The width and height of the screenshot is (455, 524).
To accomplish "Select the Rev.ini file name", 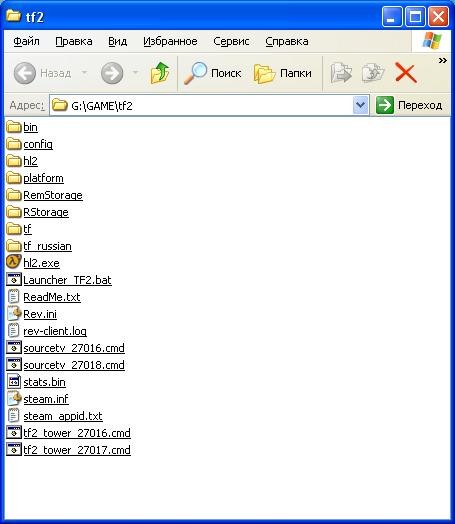I will point(40,314).
